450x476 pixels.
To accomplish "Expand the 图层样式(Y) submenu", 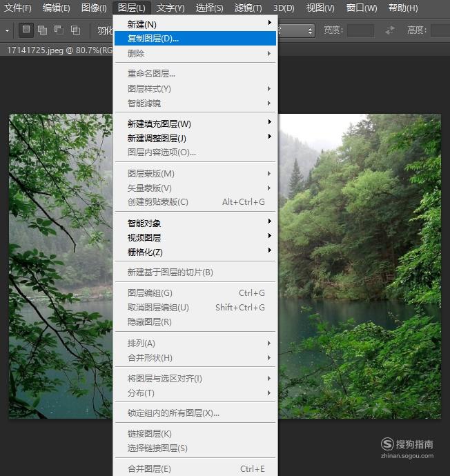I will [x=195, y=88].
